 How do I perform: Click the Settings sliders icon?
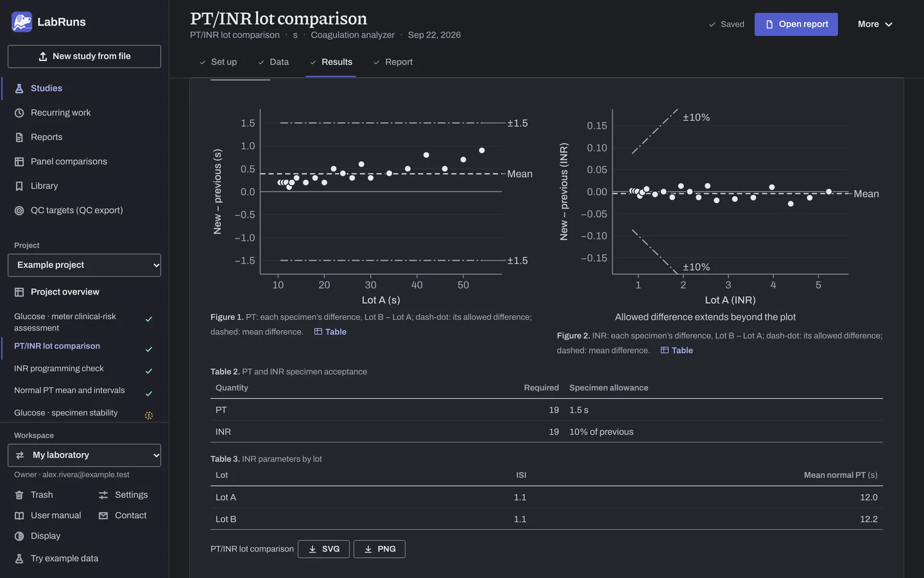[x=103, y=495]
